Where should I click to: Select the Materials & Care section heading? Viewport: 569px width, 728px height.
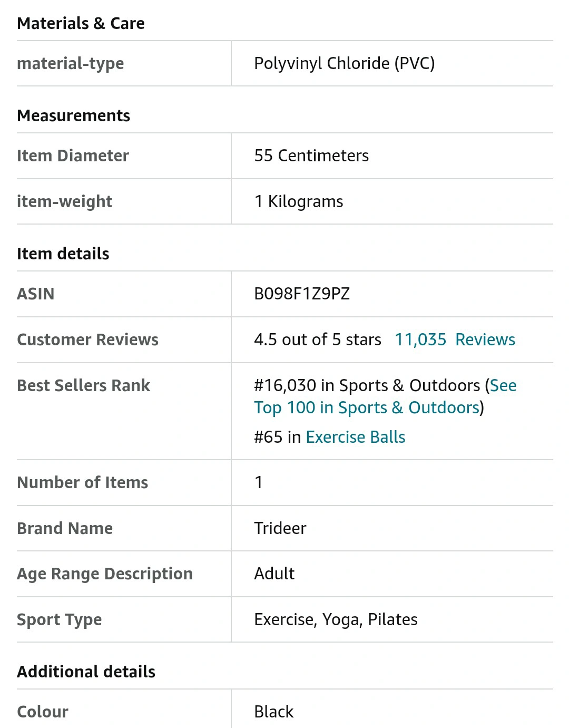tap(81, 23)
